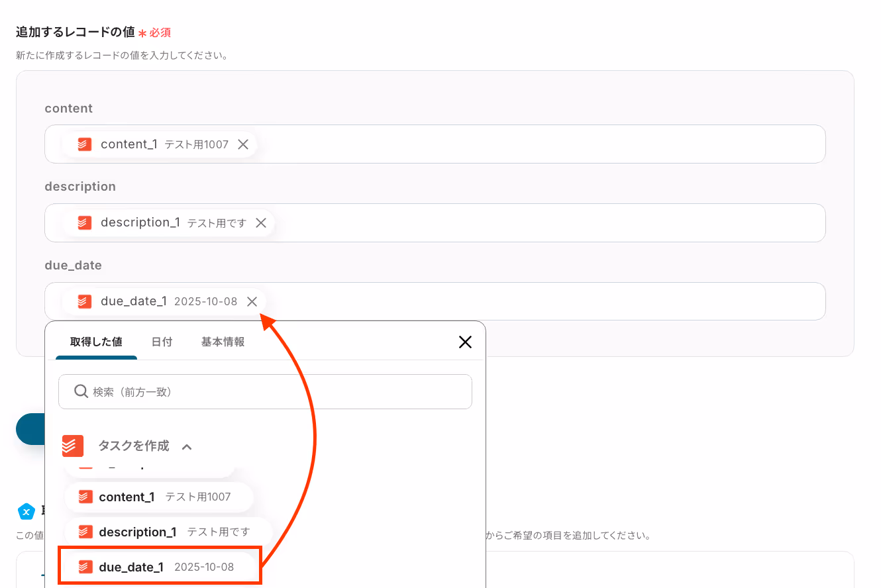Screen dimensions: 881x588
Task: Switch to the 取得した値 tab
Action: click(96, 342)
